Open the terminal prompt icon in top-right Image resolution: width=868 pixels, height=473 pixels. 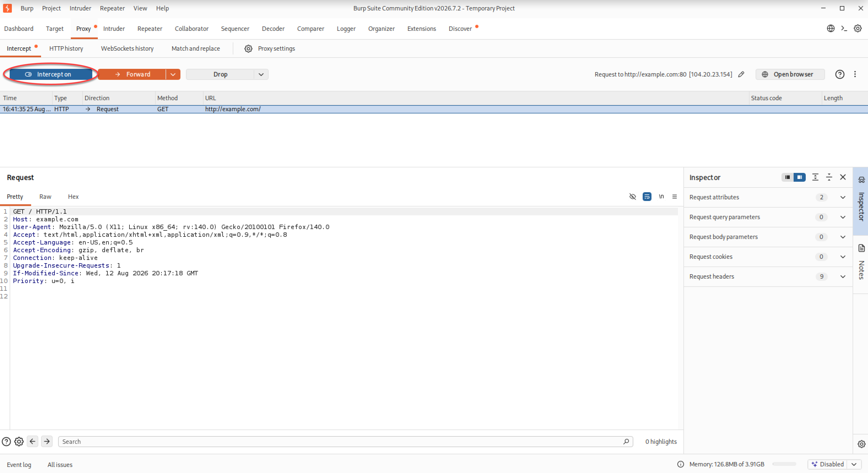[x=844, y=29]
